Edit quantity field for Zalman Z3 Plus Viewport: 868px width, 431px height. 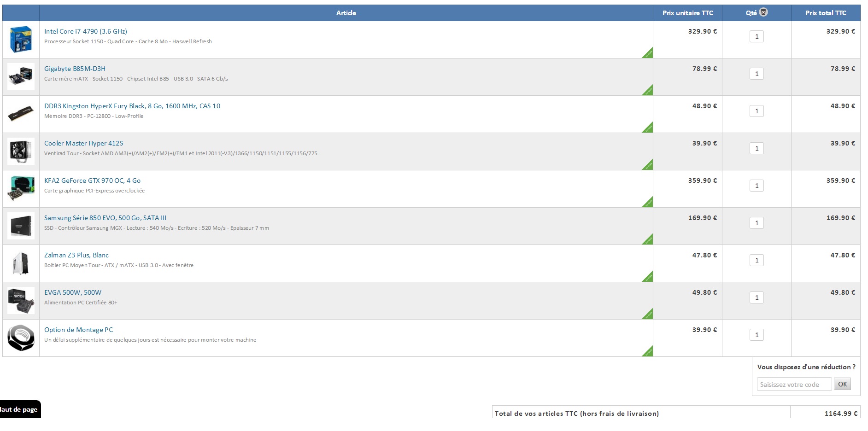[x=757, y=260]
